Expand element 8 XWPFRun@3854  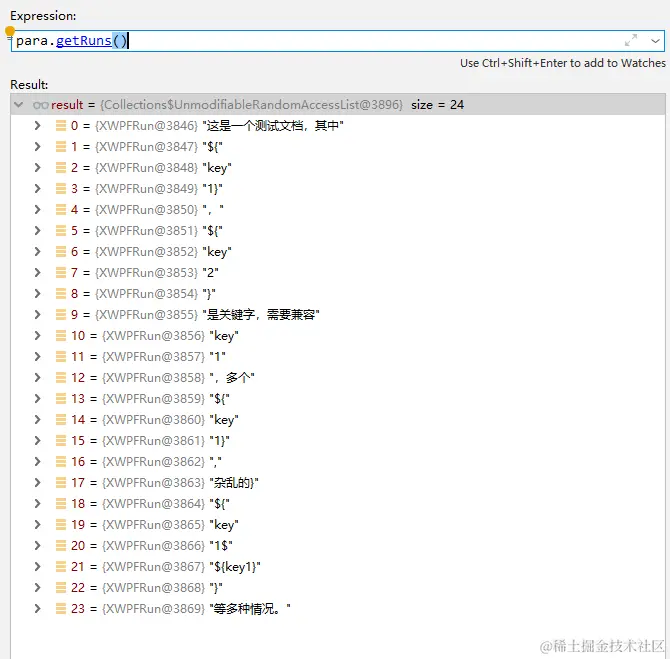pos(38,293)
